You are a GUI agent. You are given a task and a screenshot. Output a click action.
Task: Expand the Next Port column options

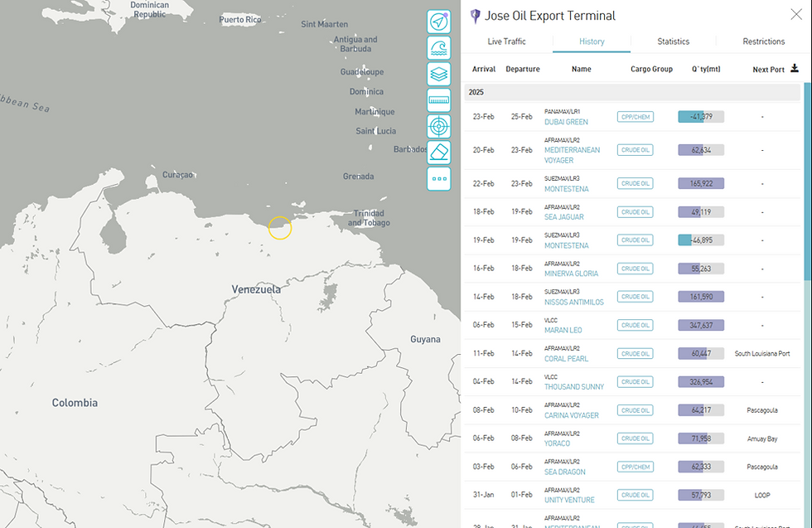771,69
